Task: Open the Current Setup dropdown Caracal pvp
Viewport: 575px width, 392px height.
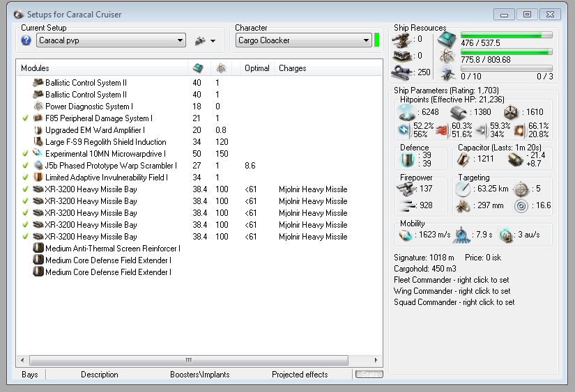Action: point(111,40)
